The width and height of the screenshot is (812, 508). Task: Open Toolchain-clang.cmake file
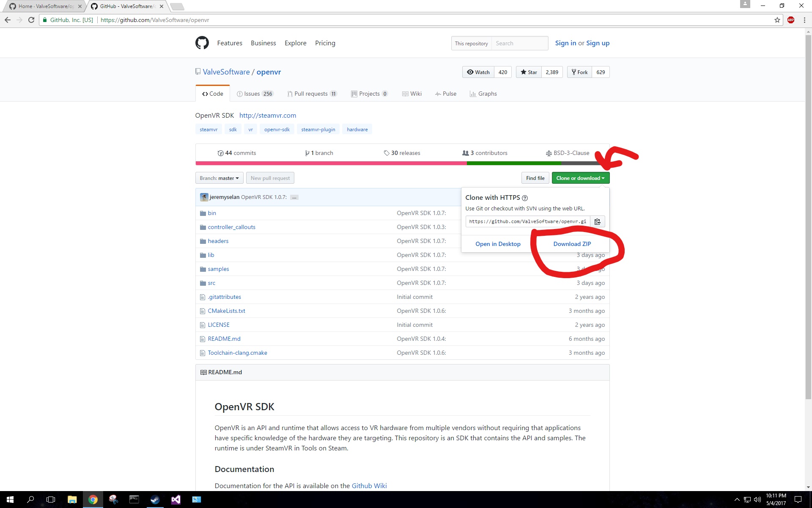(x=237, y=353)
